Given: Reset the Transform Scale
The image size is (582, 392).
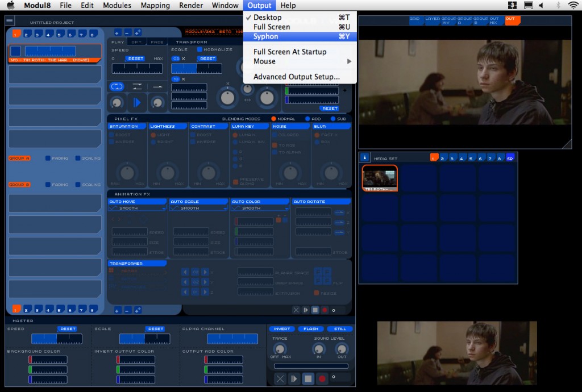Looking at the screenshot, I should [x=207, y=59].
